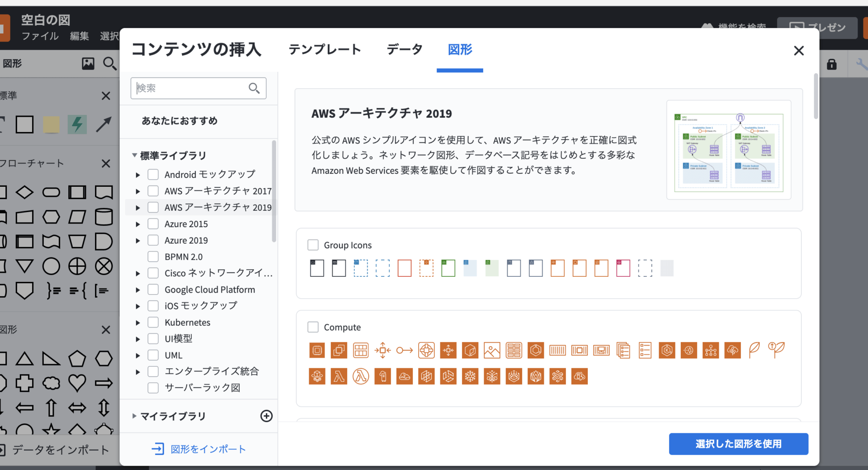The height and width of the screenshot is (470, 868).
Task: Open the 編集 menu
Action: click(x=80, y=36)
